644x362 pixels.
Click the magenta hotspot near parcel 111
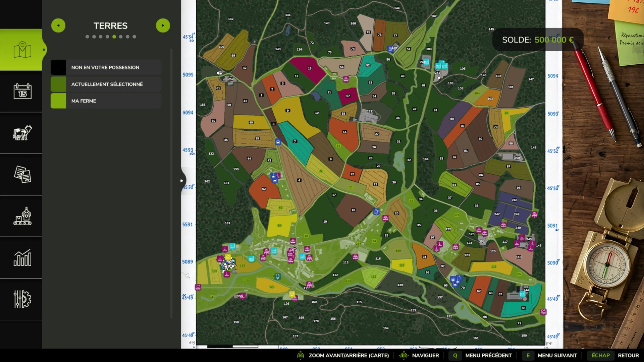pos(309,285)
